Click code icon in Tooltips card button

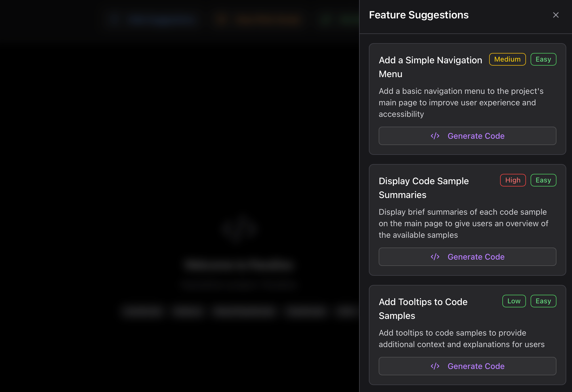tap(435, 366)
